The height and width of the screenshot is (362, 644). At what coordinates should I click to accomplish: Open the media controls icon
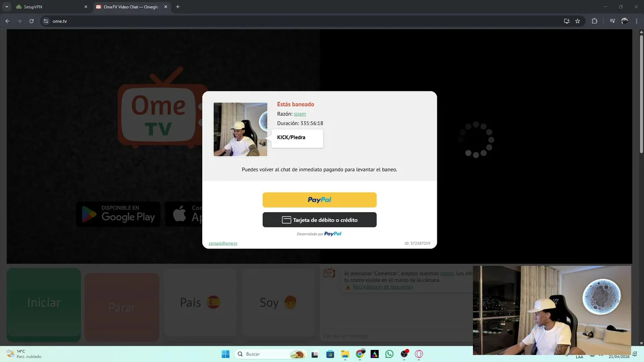point(612,21)
